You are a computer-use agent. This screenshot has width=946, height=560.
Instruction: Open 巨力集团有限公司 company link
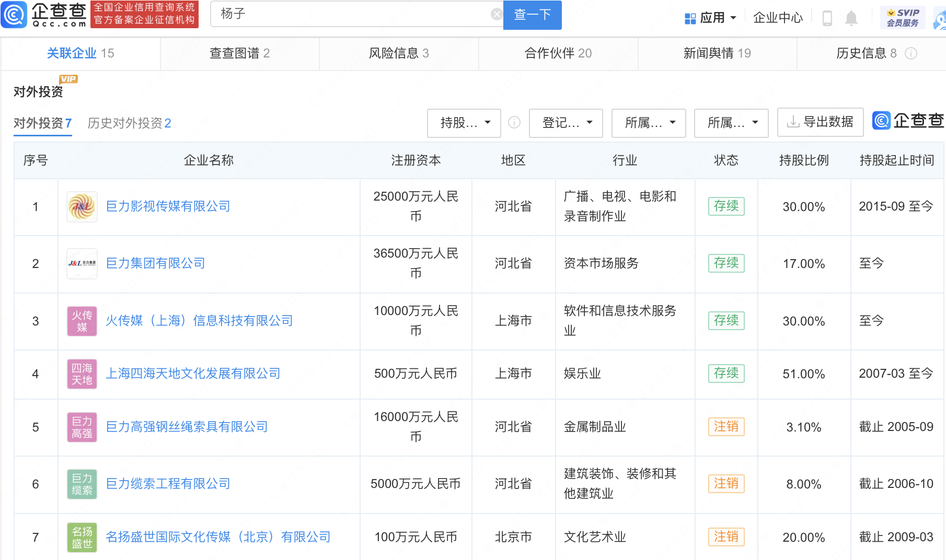pyautogui.click(x=155, y=263)
